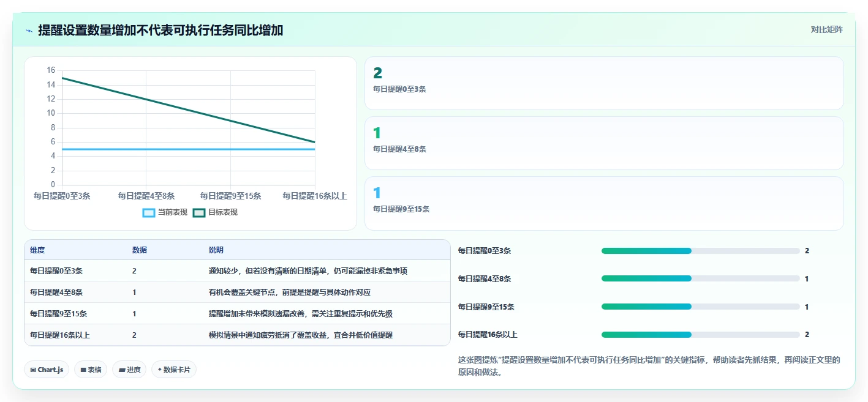Click the 数据卡片 sparkle icon

pyautogui.click(x=160, y=370)
